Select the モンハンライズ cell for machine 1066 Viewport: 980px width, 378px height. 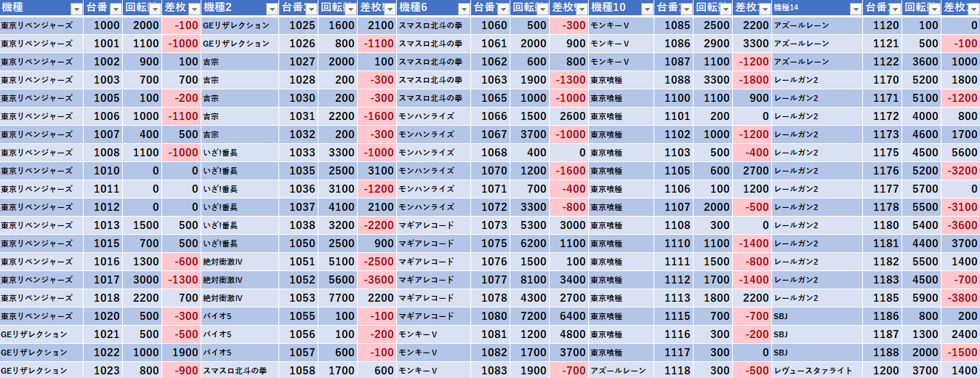(x=434, y=116)
